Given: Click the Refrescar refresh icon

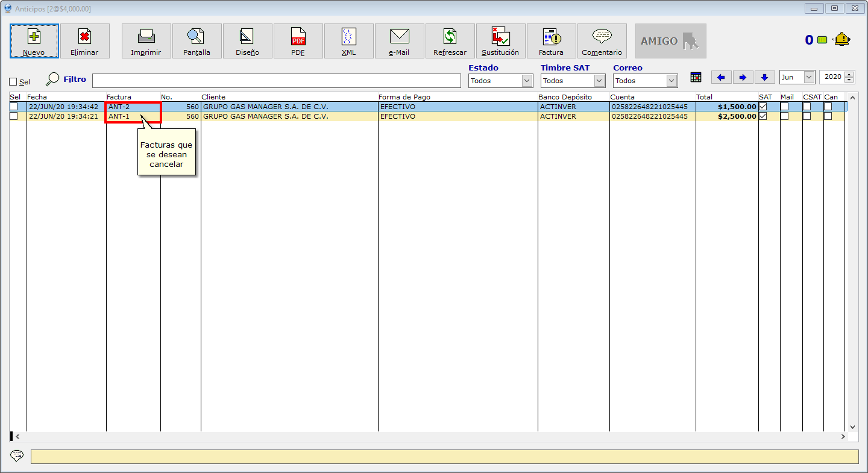Looking at the screenshot, I should click(x=450, y=37).
